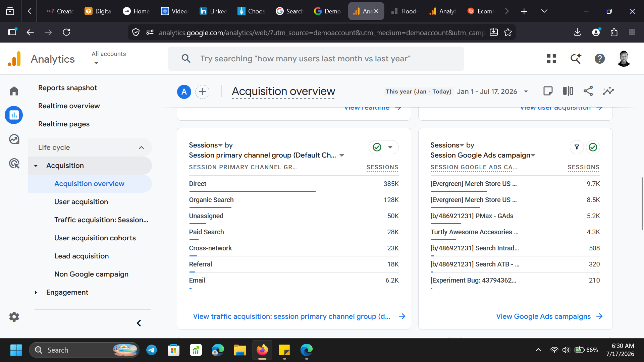Open the All accounts dropdown

[x=109, y=58]
